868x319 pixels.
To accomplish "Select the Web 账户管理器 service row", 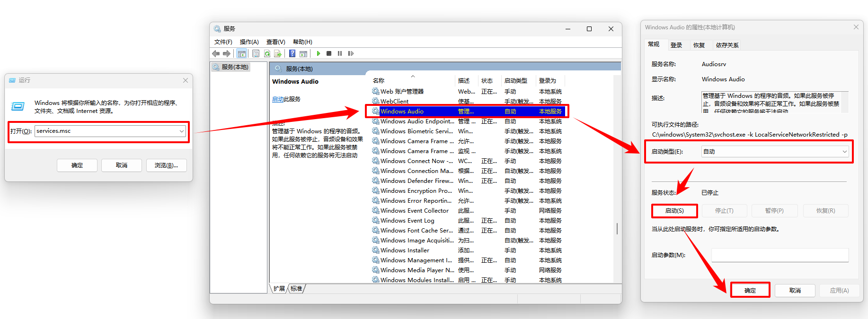I will click(x=468, y=92).
